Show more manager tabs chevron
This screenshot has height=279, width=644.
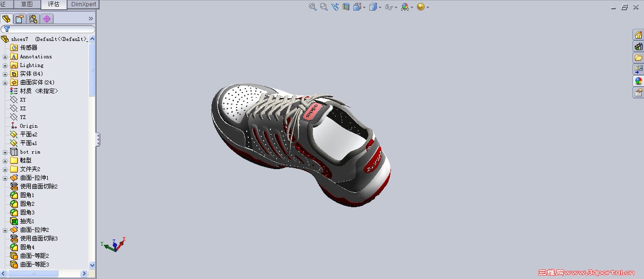(x=91, y=19)
